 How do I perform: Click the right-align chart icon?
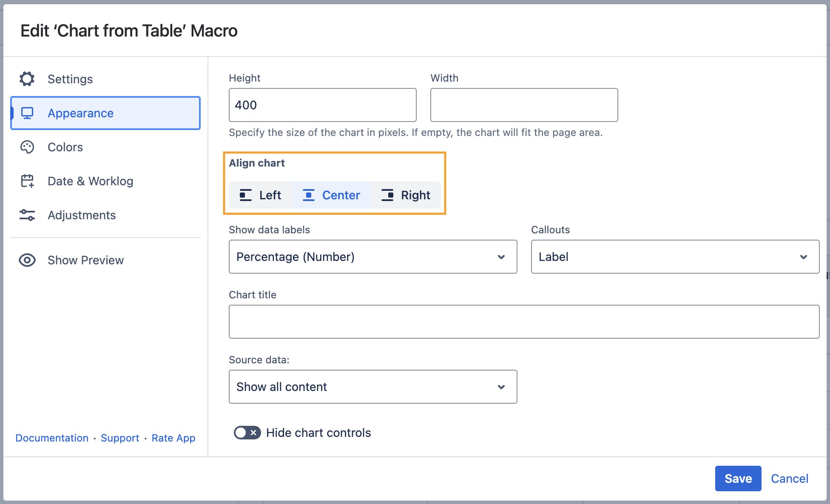[x=387, y=195]
